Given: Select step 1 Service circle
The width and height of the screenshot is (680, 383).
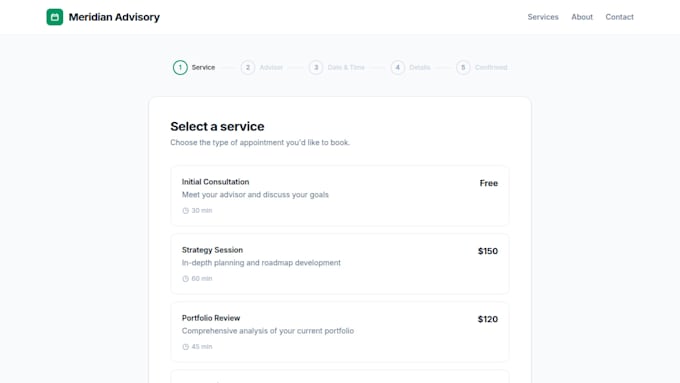Looking at the screenshot, I should (x=180, y=67).
